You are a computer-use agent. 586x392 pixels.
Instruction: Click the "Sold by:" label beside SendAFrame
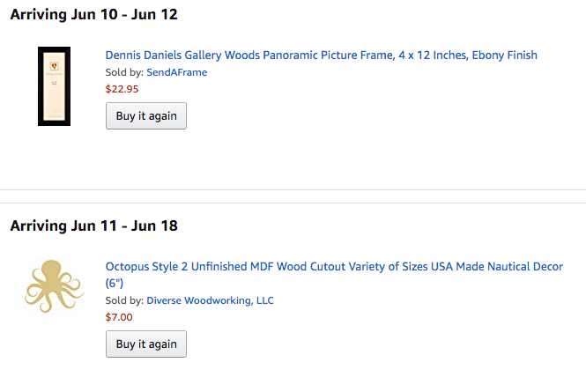coord(124,72)
